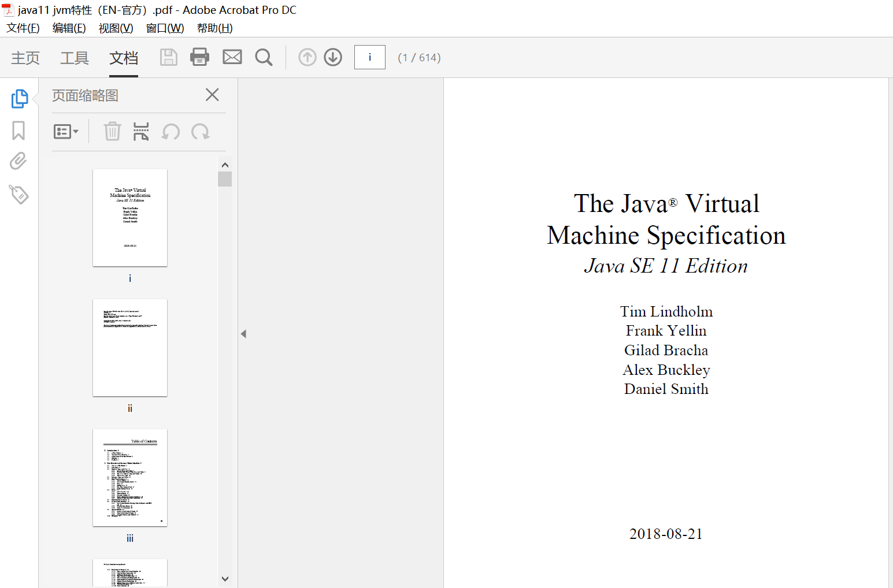Image resolution: width=893 pixels, height=588 pixels.
Task: Click the page count (1 / 614) text
Action: coord(420,58)
